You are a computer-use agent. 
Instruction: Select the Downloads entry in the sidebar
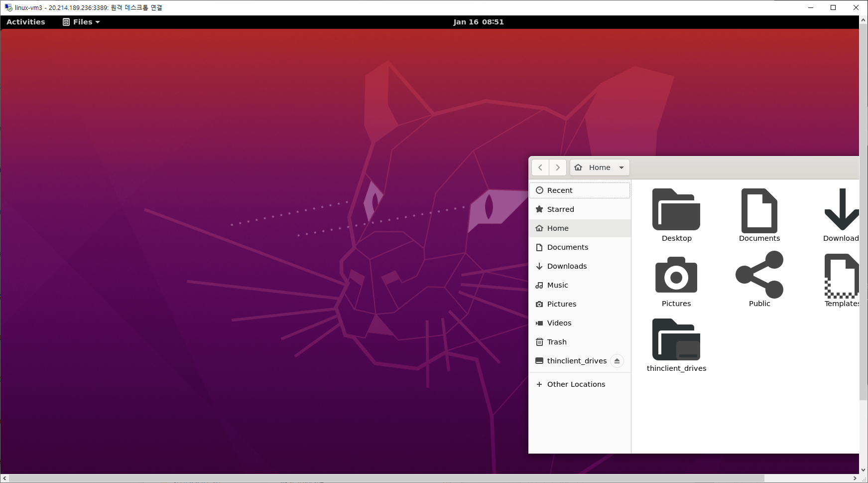click(x=580, y=266)
